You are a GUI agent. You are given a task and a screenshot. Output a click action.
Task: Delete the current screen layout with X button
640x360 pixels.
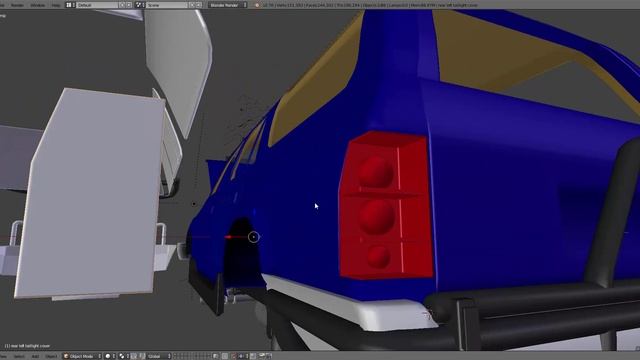click(129, 5)
